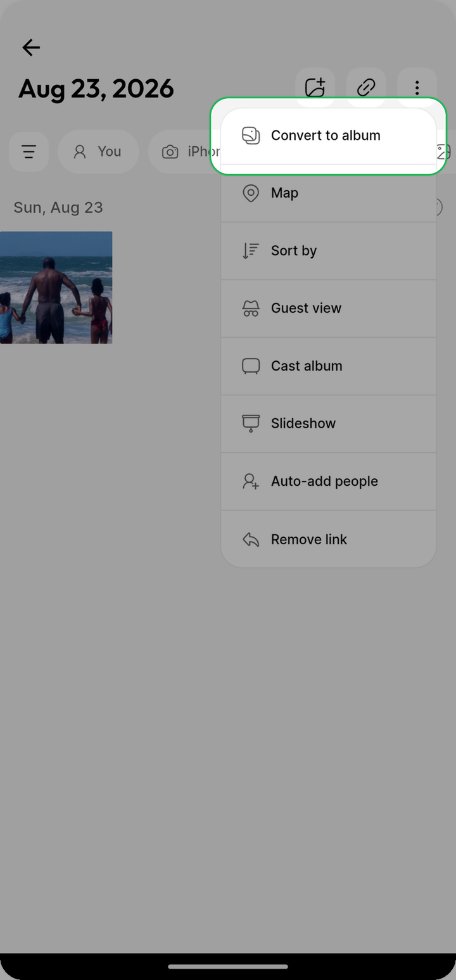This screenshot has height=980, width=456.
Task: Tap the map pin icon
Action: coord(251,193)
